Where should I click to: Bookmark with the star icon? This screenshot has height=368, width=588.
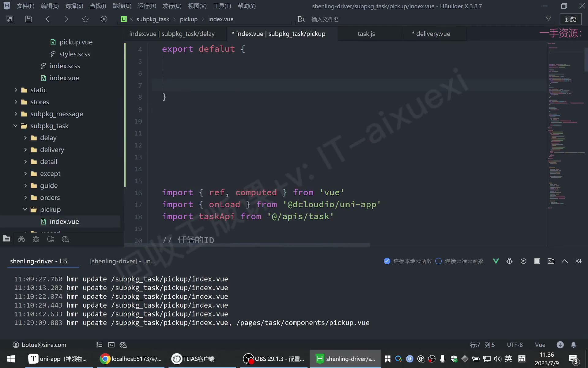[85, 19]
